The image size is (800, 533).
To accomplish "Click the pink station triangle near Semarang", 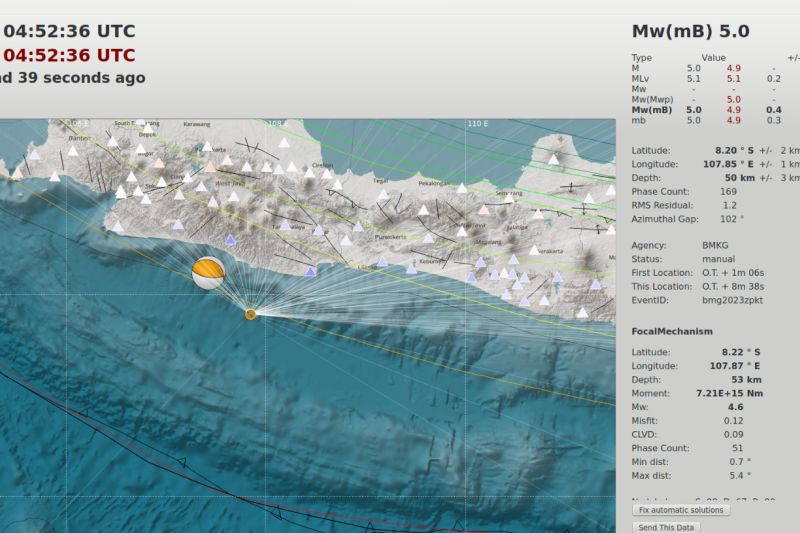I will 486,211.
